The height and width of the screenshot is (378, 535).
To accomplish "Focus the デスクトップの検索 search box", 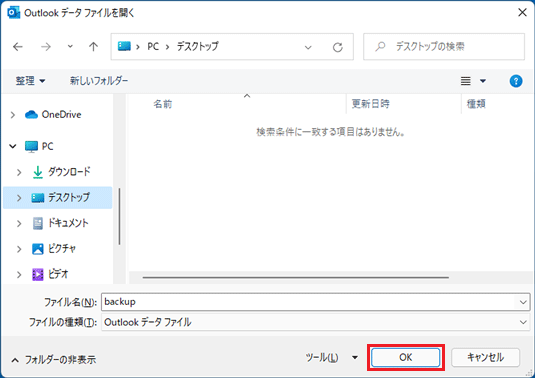I will [444, 46].
